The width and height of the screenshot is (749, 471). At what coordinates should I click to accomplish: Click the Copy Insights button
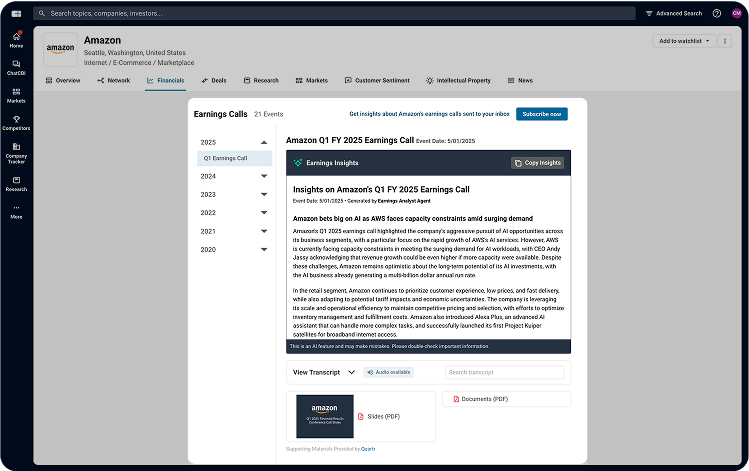[537, 163]
